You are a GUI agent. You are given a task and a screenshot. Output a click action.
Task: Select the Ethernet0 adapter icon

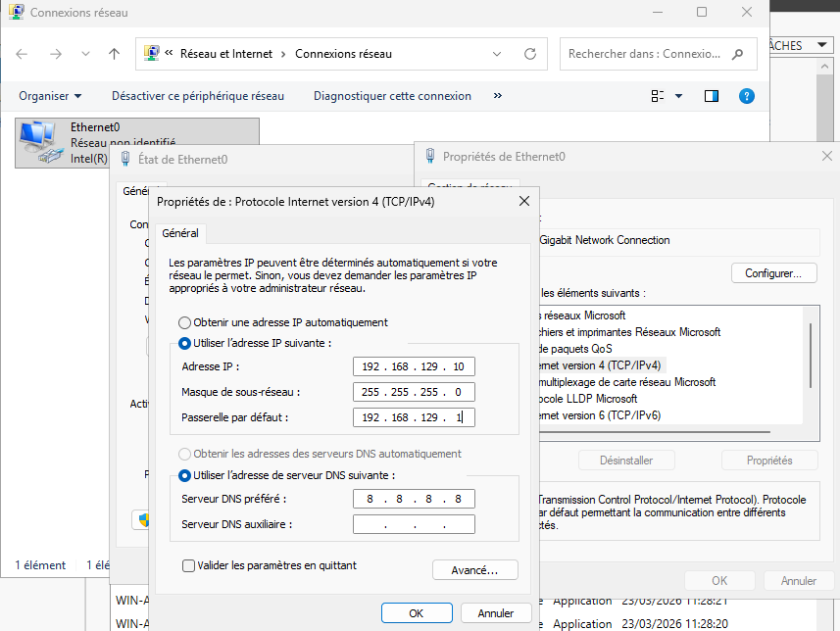point(40,141)
